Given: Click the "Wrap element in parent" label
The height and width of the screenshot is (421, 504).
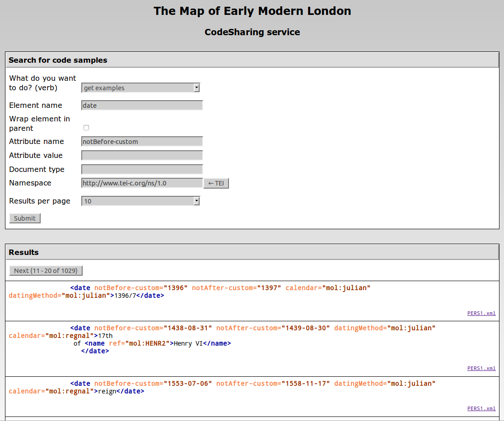Looking at the screenshot, I should click(39, 123).
